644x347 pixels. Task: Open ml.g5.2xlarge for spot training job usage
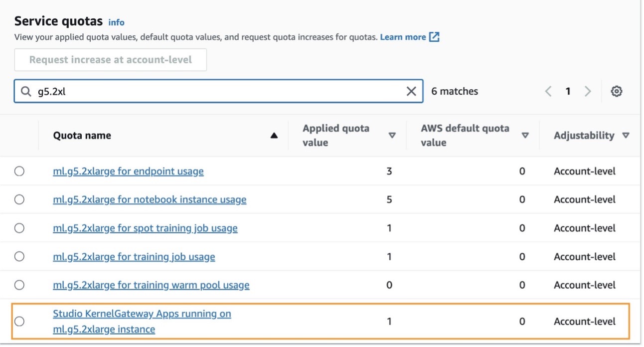(145, 228)
